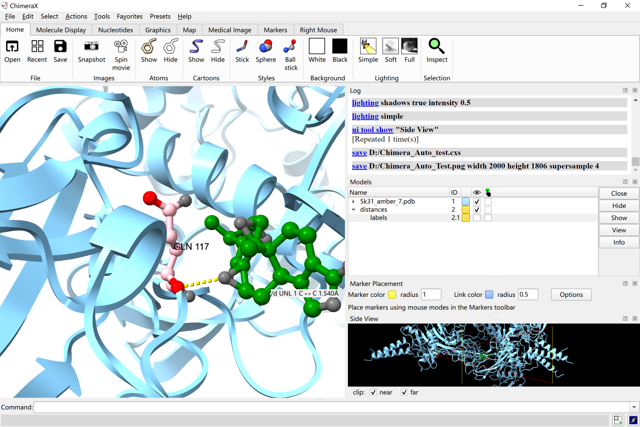Toggle selection checkbox for labels model
640x427 pixels.
[488, 218]
